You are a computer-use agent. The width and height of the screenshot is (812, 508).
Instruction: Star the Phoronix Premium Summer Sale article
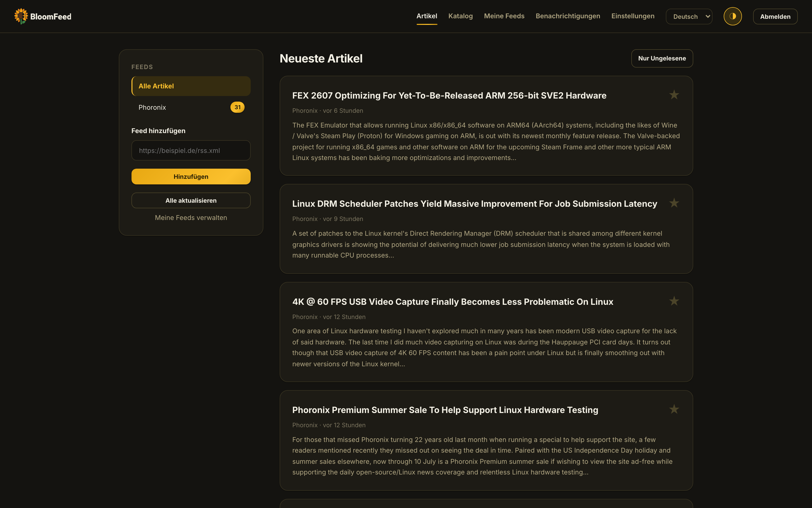pos(674,409)
